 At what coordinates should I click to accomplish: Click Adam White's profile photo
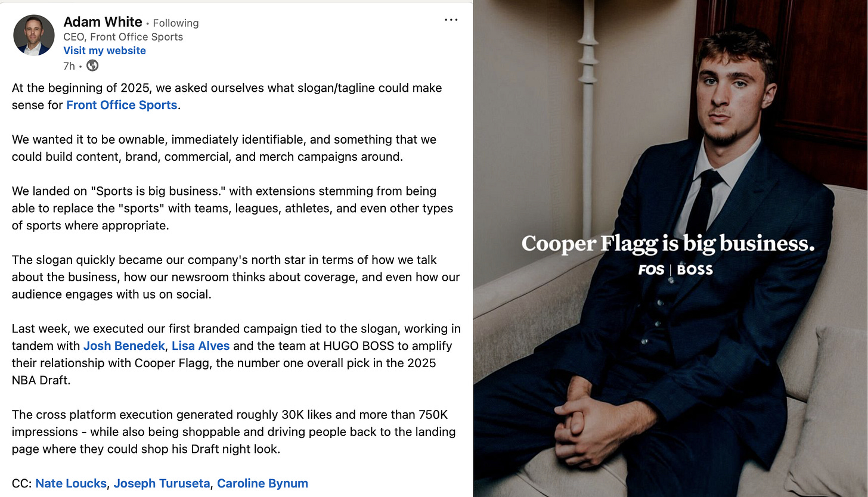tap(33, 35)
